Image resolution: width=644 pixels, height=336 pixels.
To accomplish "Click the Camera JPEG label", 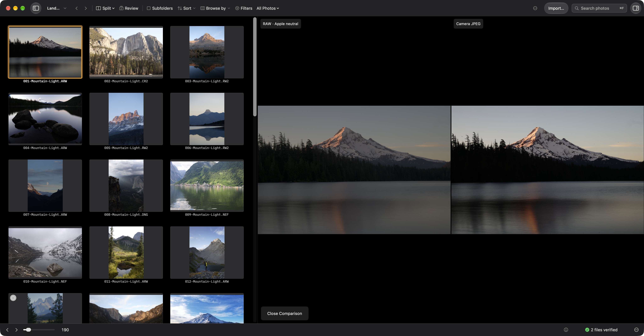I will (468, 24).
